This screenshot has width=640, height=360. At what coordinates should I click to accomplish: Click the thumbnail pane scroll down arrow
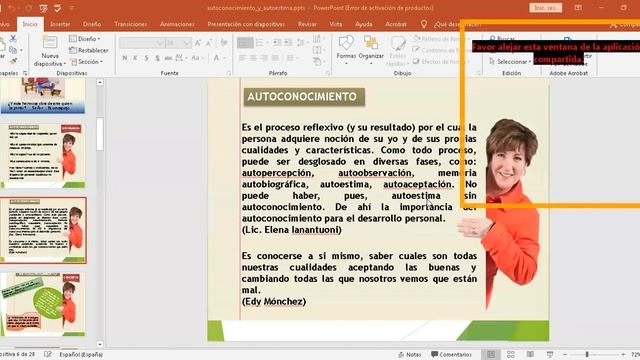pyautogui.click(x=100, y=344)
